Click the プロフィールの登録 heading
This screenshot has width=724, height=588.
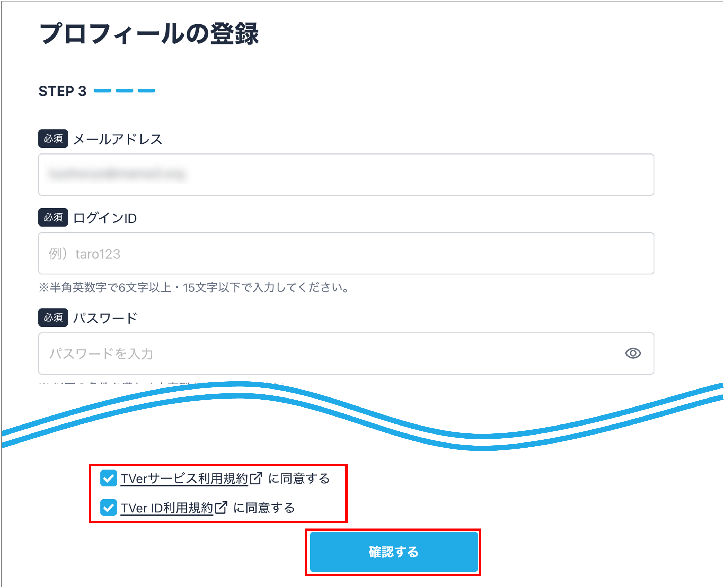149,34
